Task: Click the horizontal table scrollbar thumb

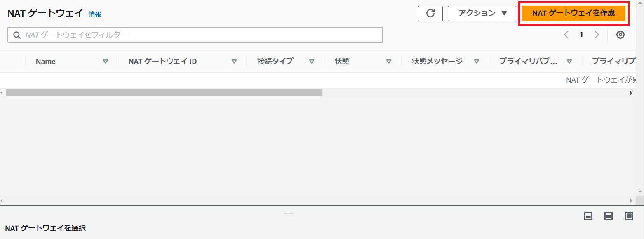Action: [164, 93]
